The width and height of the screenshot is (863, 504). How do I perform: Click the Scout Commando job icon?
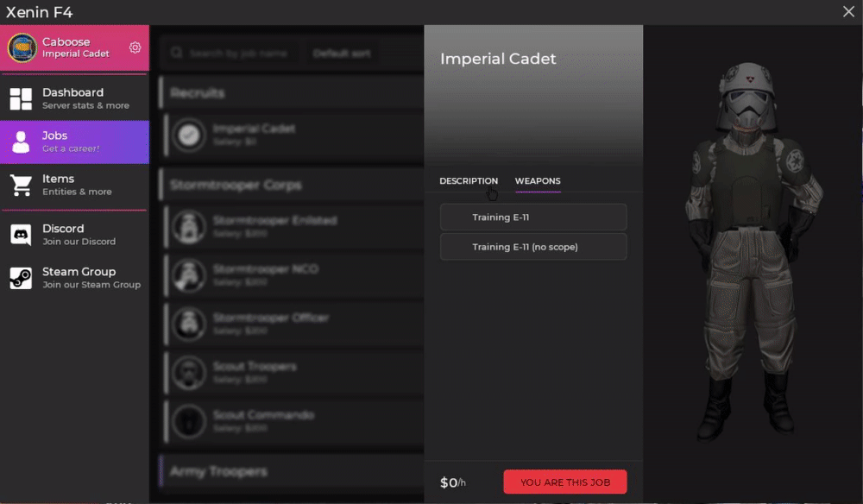pos(189,421)
